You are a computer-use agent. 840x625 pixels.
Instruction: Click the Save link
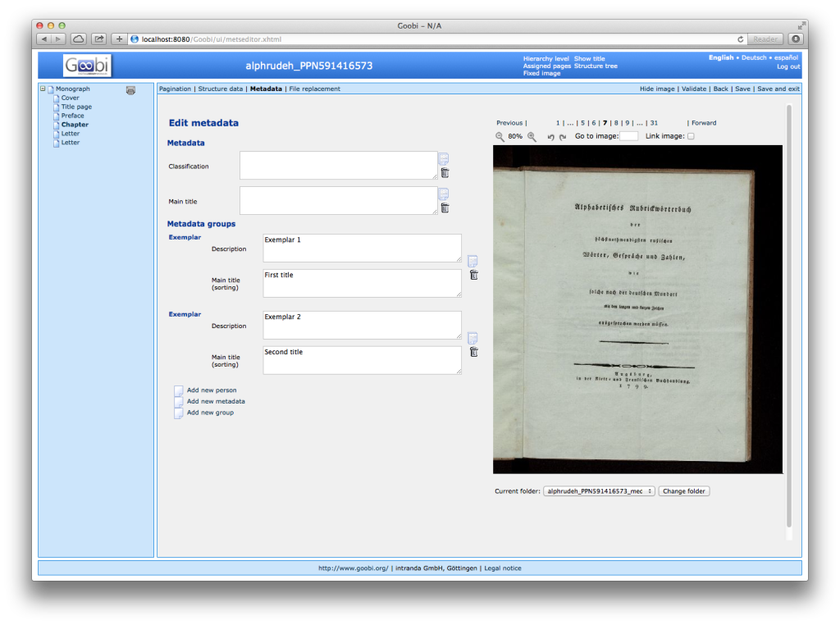(742, 89)
